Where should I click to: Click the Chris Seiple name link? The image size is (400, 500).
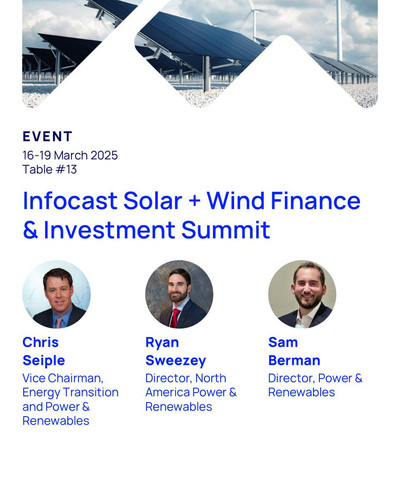tap(44, 351)
